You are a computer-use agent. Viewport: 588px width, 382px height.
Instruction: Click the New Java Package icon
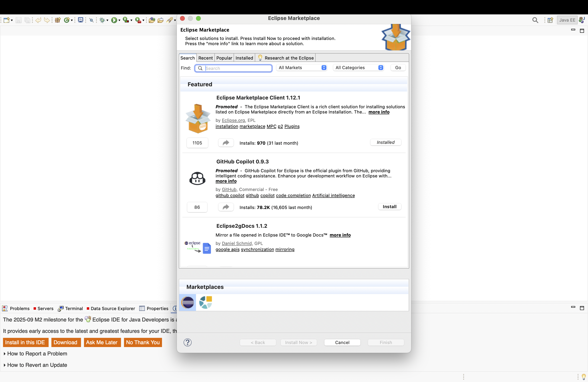click(58, 20)
